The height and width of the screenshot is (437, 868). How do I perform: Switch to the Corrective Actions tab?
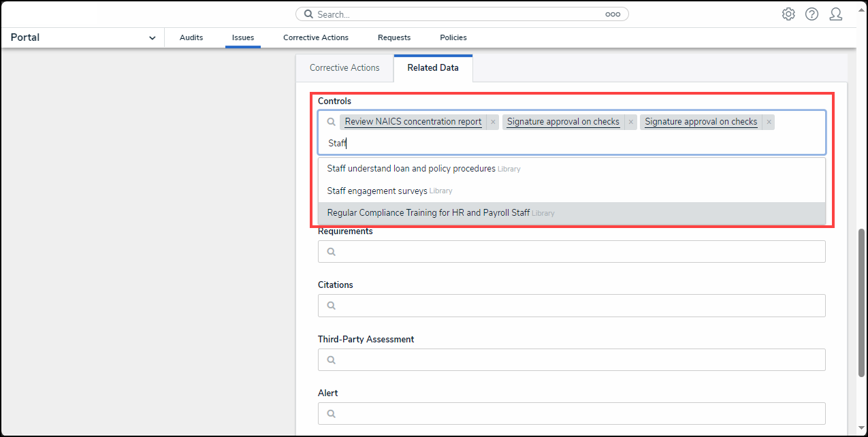tap(344, 68)
